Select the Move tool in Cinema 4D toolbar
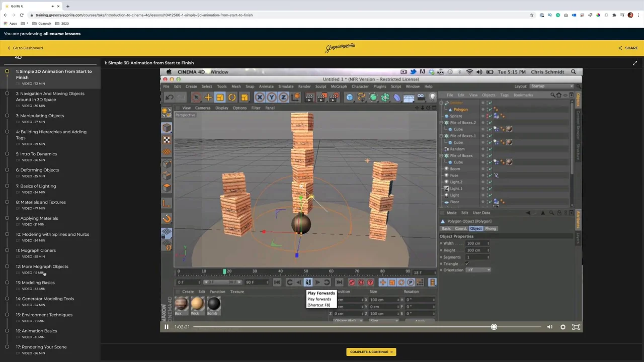 coord(208,97)
